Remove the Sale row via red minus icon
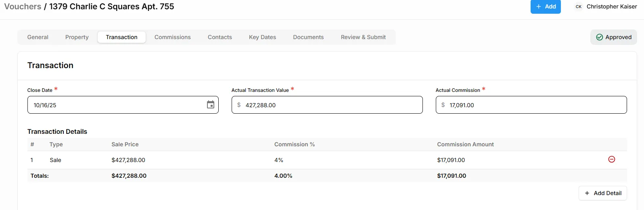 (x=612, y=160)
